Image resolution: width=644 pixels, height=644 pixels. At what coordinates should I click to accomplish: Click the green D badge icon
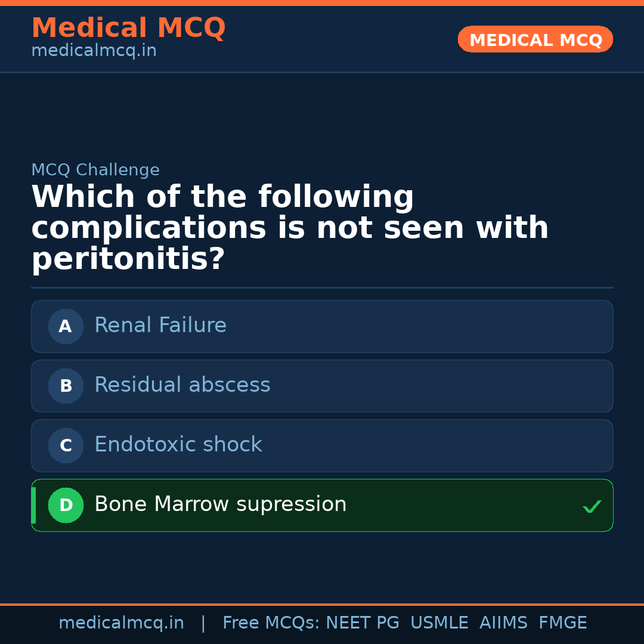point(66,505)
